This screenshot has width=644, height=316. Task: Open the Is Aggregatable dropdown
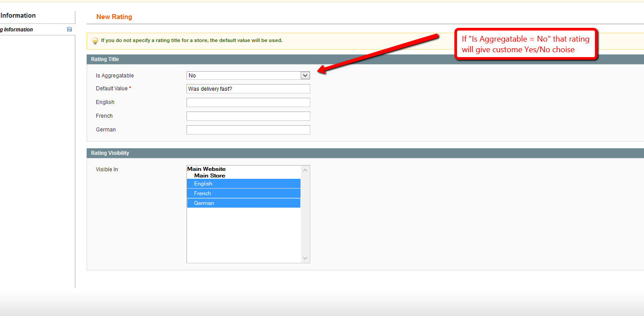[x=248, y=76]
